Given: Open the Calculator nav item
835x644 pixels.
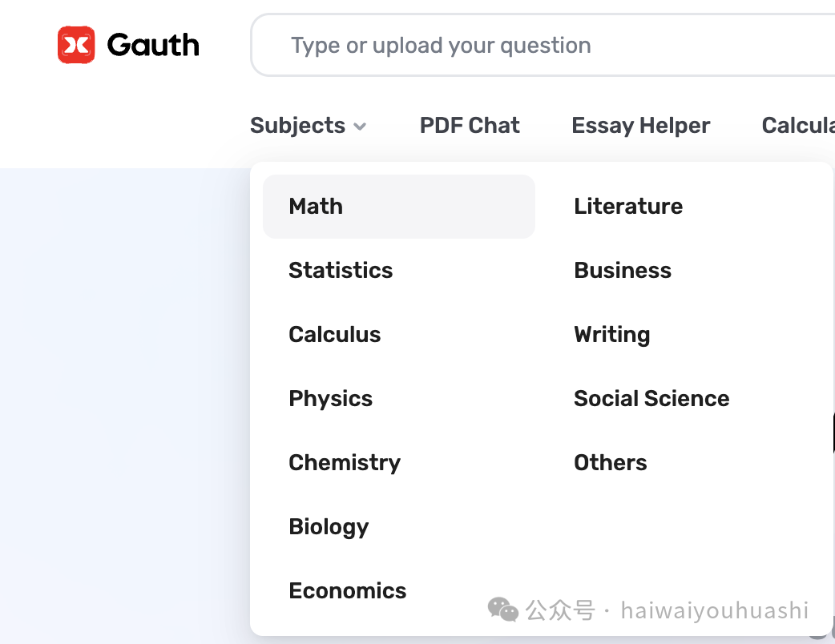Looking at the screenshot, I should pos(798,126).
